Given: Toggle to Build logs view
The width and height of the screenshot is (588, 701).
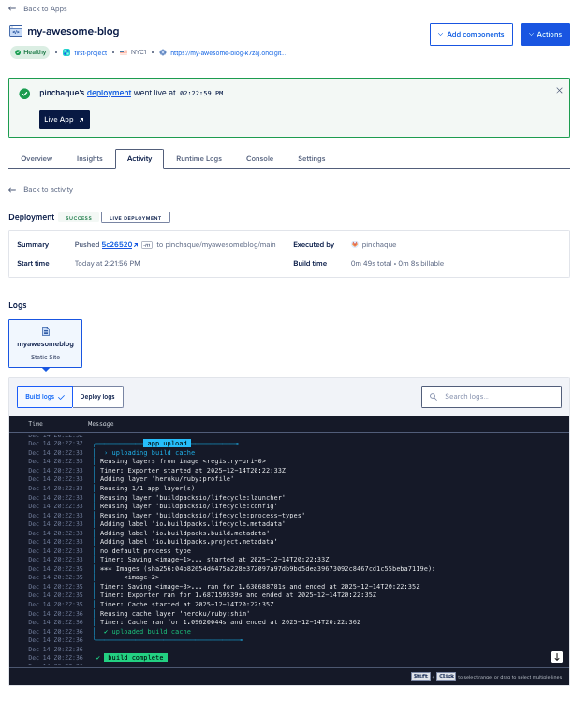Looking at the screenshot, I should coord(44,397).
